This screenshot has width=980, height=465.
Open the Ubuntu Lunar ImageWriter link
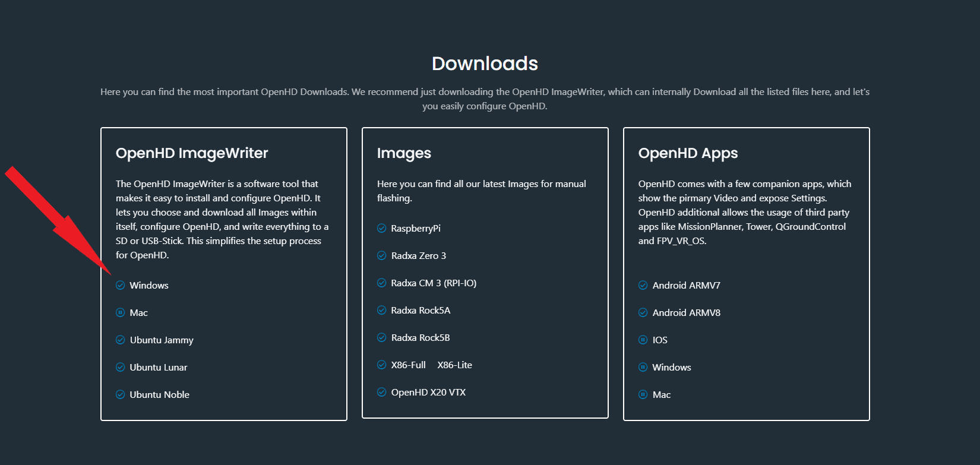click(159, 367)
